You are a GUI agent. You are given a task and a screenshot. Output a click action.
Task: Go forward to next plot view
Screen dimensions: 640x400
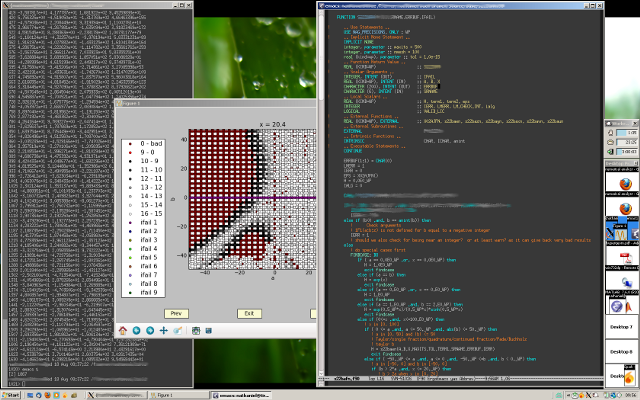tap(150, 331)
